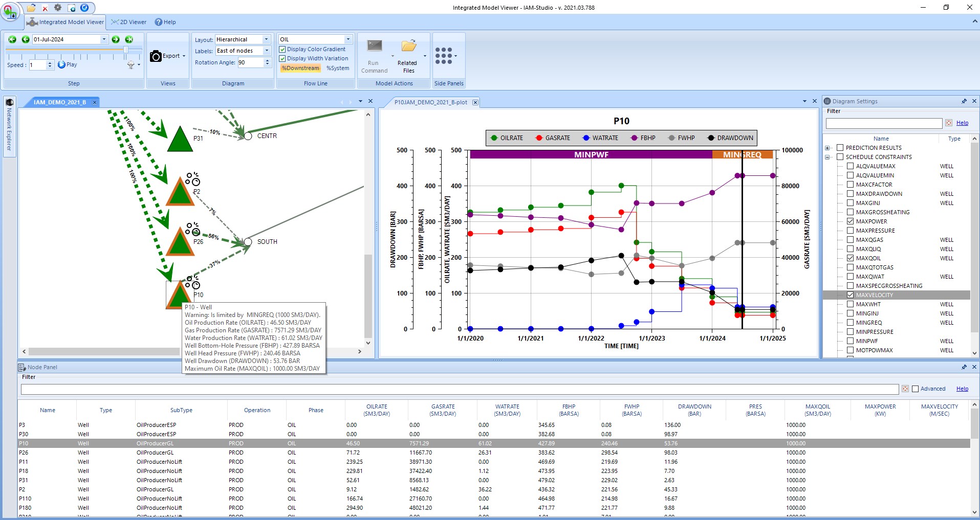This screenshot has height=520, width=980.
Task: Open the Side Panels dots grid
Action: coord(444,56)
